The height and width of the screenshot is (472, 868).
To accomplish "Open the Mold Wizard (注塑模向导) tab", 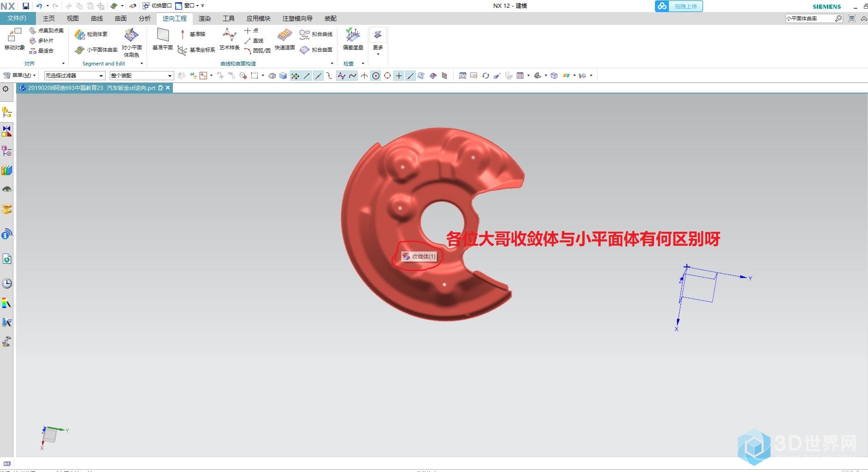I will (x=297, y=18).
